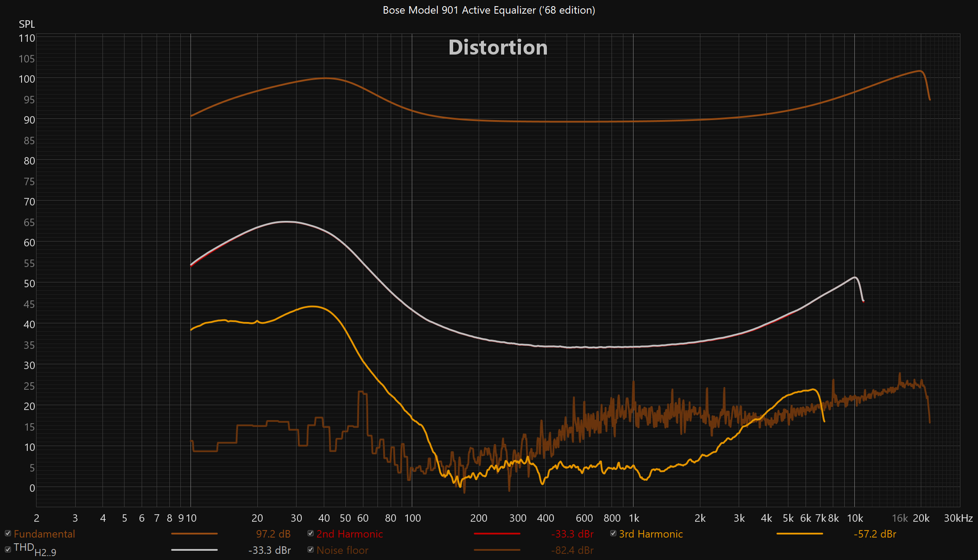
Task: Click the THD legend label
Action: 35,549
